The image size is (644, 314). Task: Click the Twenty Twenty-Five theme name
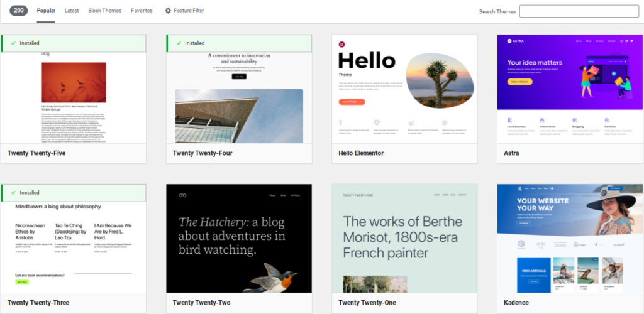[36, 153]
